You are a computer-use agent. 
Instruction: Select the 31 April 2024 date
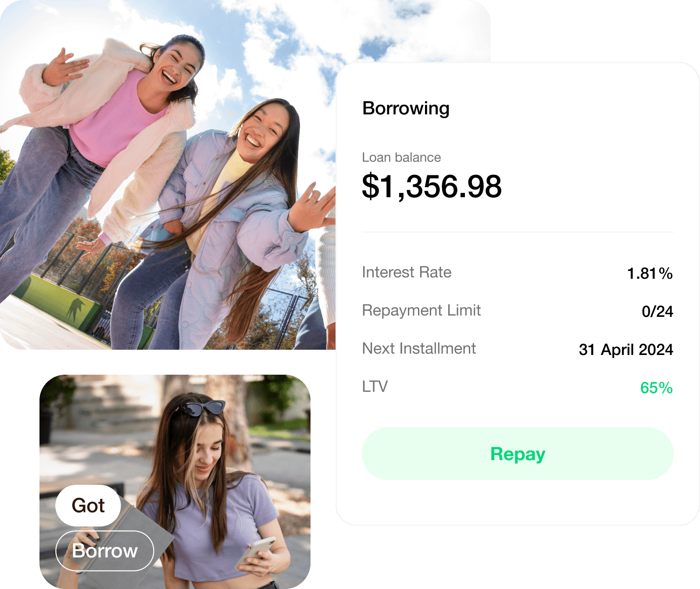pyautogui.click(x=626, y=350)
